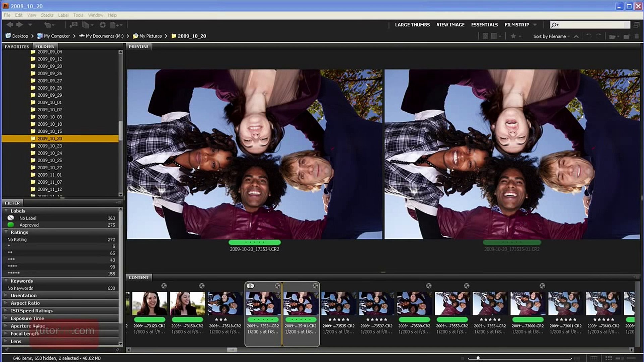Toggle the Approved label filter
The width and height of the screenshot is (644, 362).
(x=29, y=225)
